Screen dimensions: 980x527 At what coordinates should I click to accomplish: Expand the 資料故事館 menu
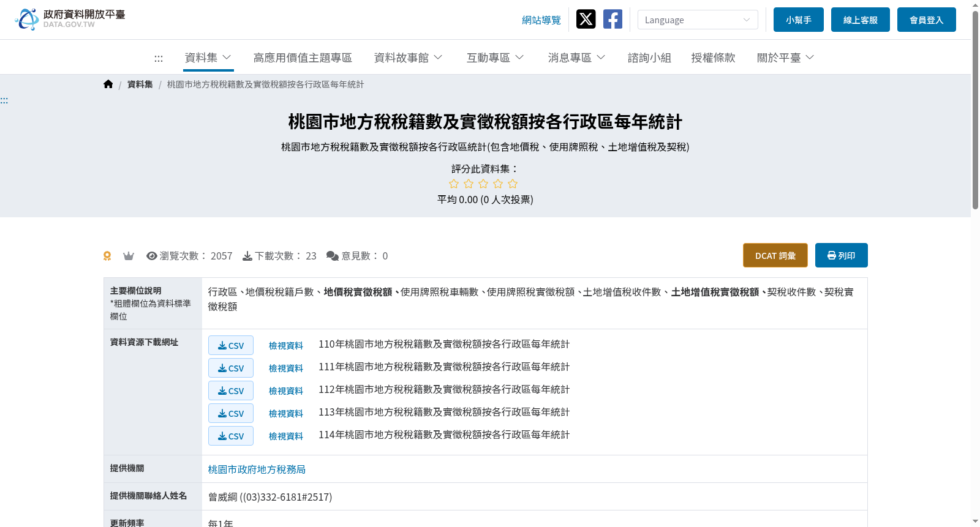[x=409, y=58]
